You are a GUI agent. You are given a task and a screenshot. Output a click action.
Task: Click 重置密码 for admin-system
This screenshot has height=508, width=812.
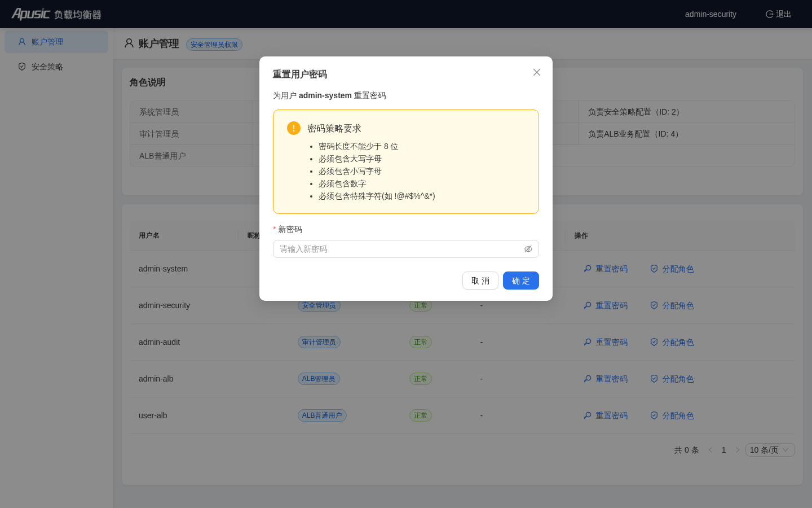tap(606, 269)
